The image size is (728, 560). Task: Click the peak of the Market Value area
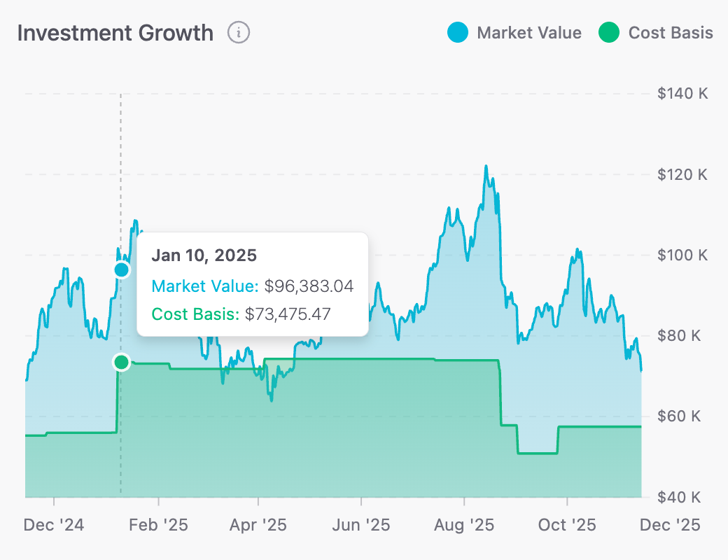point(486,167)
